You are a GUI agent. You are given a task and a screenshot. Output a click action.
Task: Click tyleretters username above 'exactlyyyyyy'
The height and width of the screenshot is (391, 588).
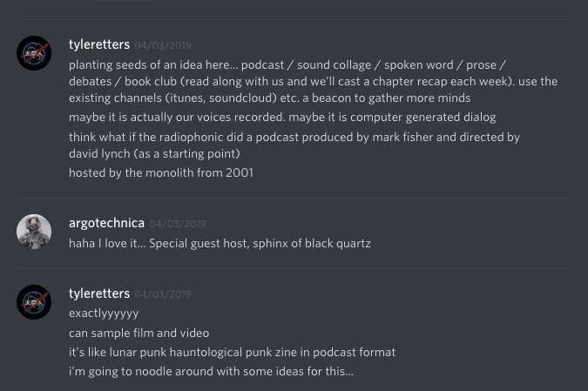tap(99, 293)
